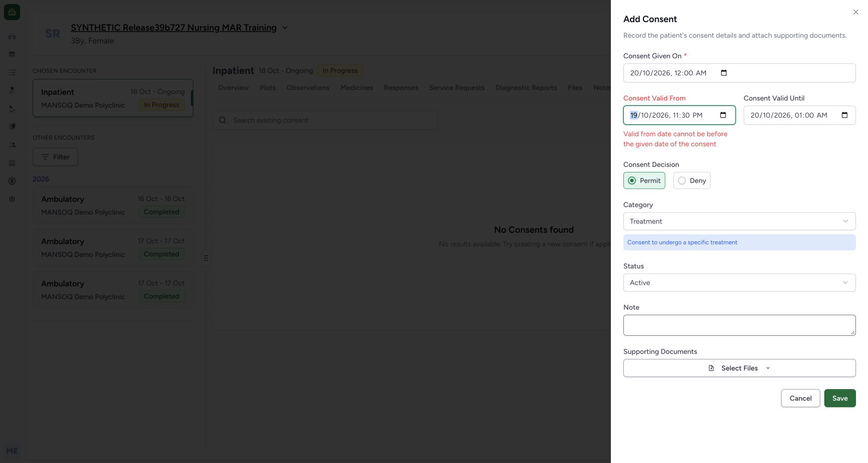This screenshot has height=463, width=868.
Task: Select the Deny consent decision
Action: tap(692, 180)
